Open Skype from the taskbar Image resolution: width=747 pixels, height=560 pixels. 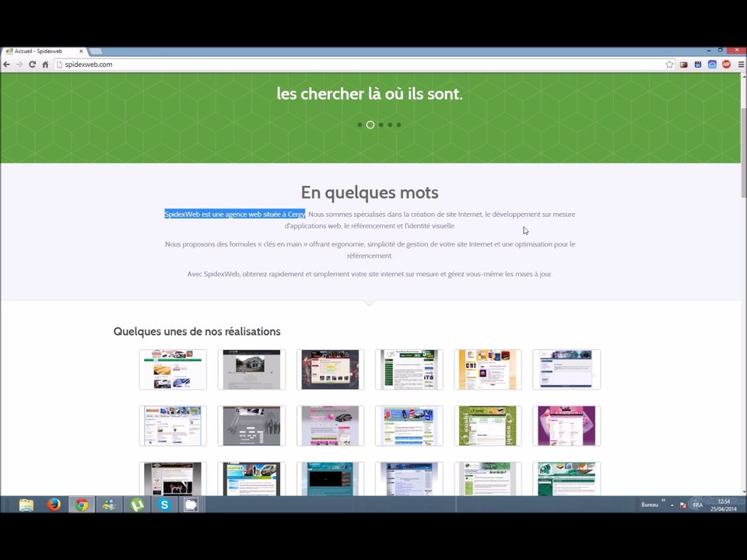click(164, 505)
